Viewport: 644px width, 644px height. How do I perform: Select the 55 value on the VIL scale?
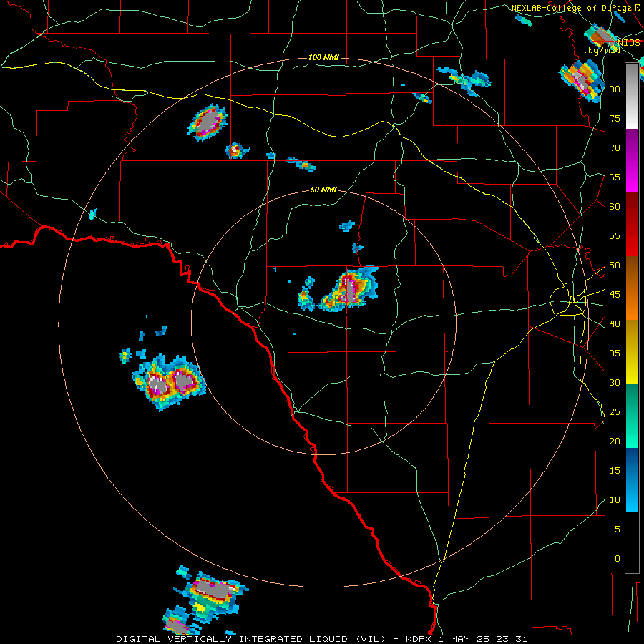click(615, 235)
